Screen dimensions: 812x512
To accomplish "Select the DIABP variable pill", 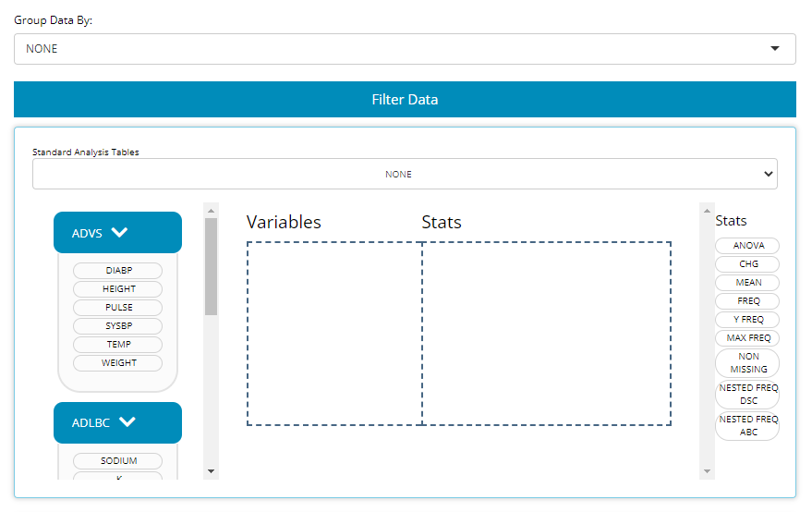I will coord(118,271).
